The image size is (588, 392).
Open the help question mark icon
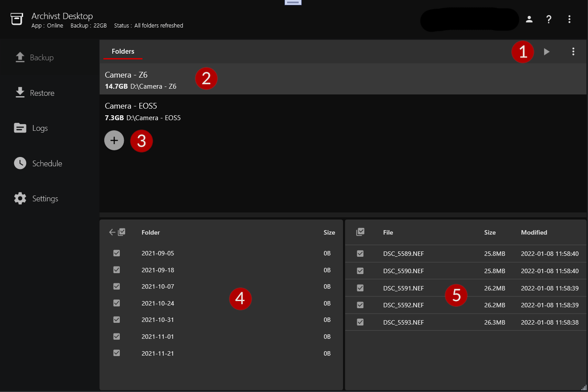pyautogui.click(x=549, y=19)
